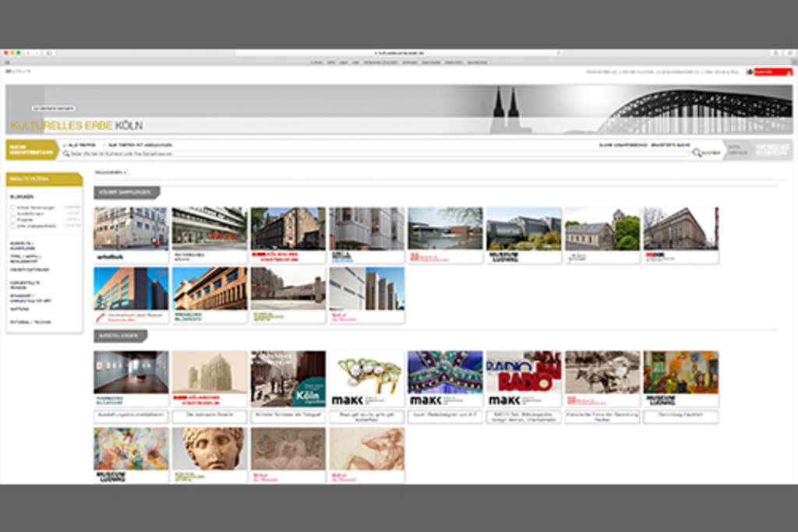Click the Blättern Gesamtbestand link
The image size is (798, 532).
[623, 145]
